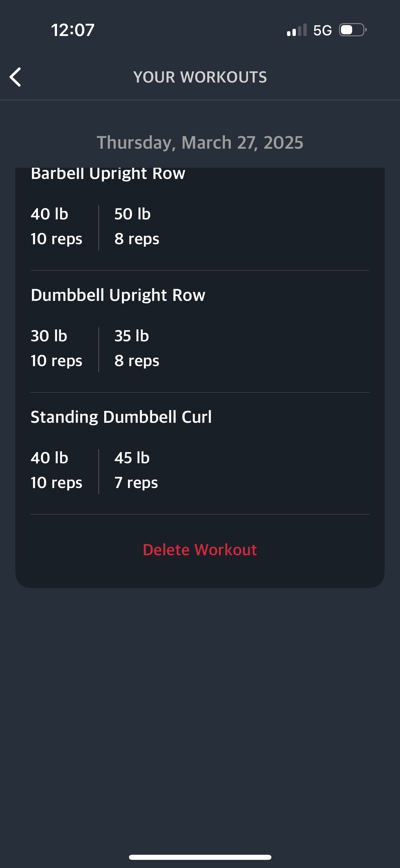Image resolution: width=400 pixels, height=868 pixels.
Task: Tap the home indicator bar
Action: [200, 857]
